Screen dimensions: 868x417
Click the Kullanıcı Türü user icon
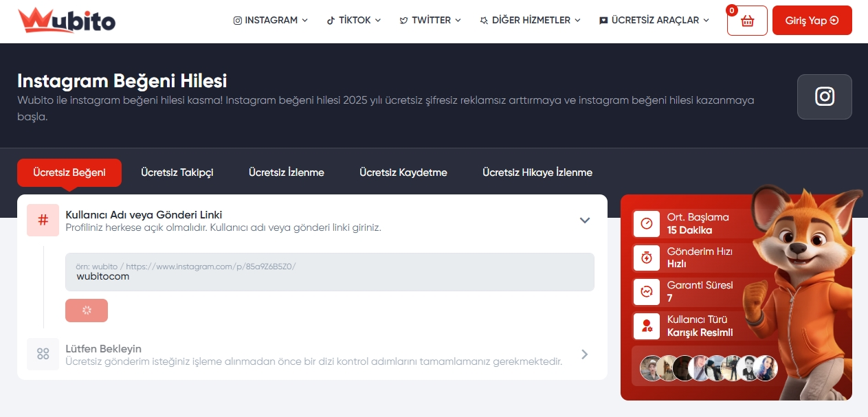(647, 326)
